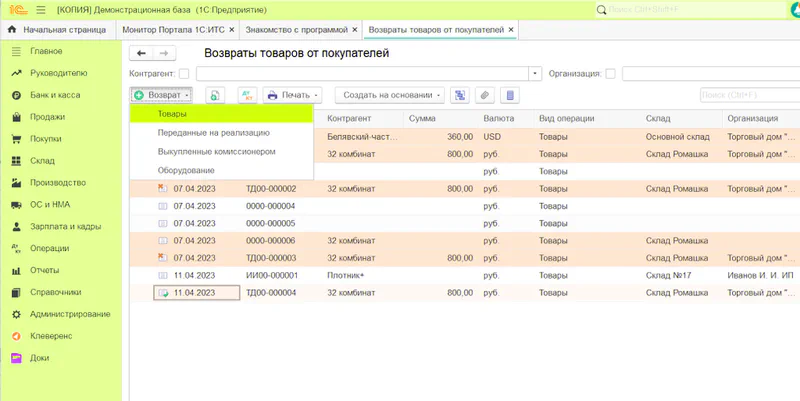
Task: Choose Выкупленные комиссионером menu option
Action: tap(216, 151)
